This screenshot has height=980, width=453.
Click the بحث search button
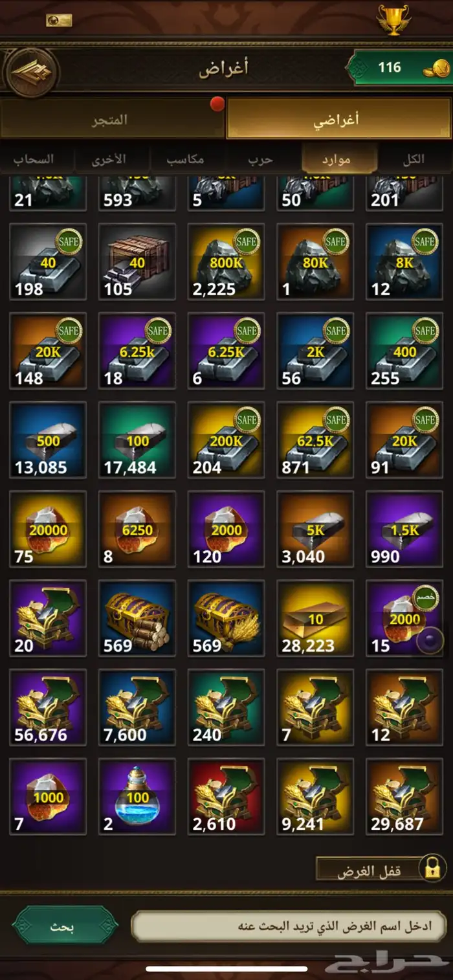[x=65, y=926]
